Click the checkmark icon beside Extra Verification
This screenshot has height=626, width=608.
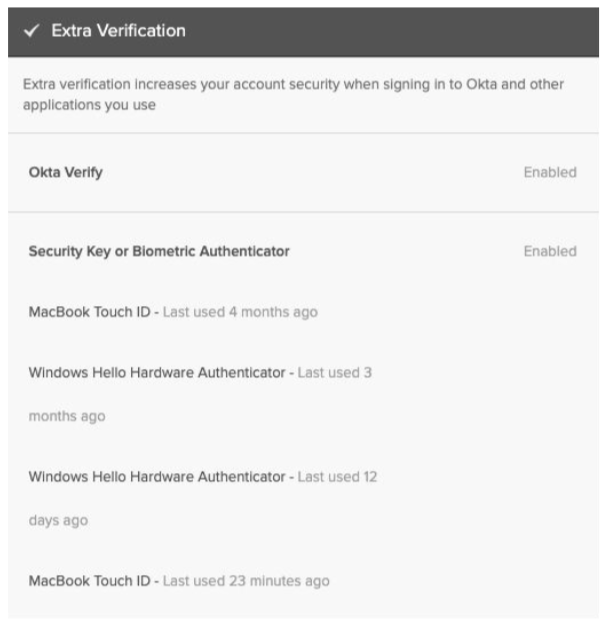click(x=33, y=31)
